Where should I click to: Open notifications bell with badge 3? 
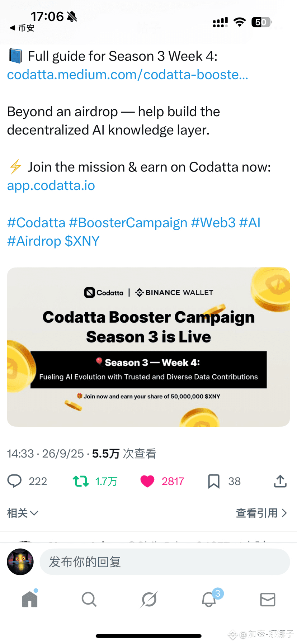(x=209, y=598)
